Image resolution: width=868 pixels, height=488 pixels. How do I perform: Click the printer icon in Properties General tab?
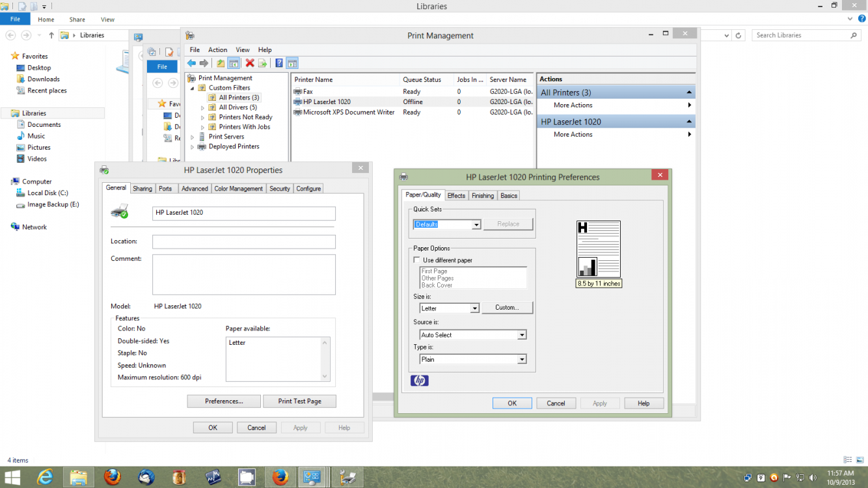point(120,210)
